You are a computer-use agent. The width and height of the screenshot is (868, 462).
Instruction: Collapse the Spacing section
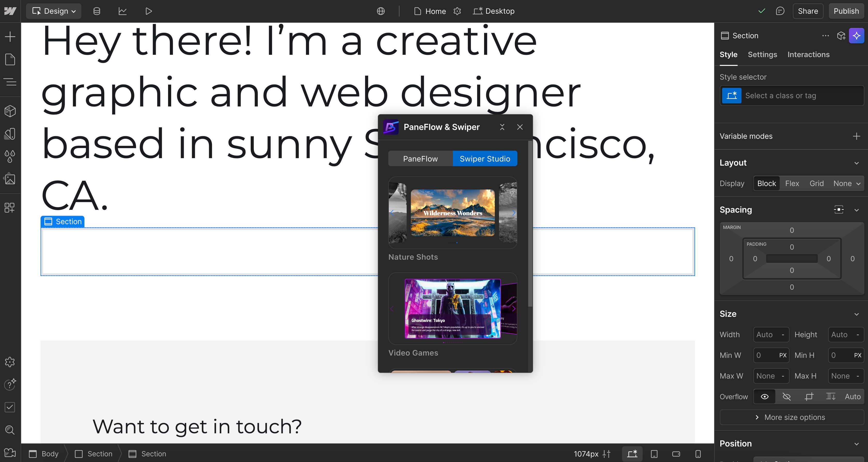(857, 210)
